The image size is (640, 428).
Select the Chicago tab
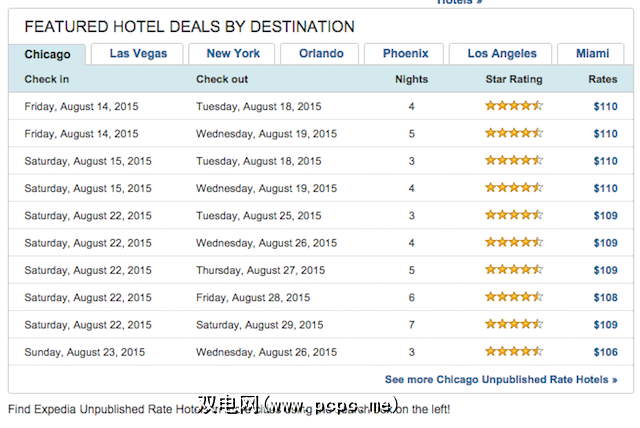(47, 54)
